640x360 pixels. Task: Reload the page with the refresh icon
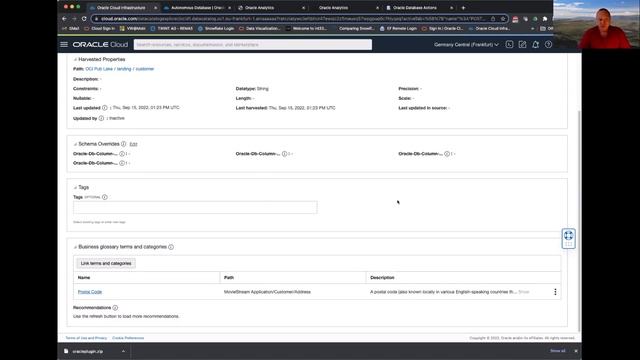pos(84,19)
